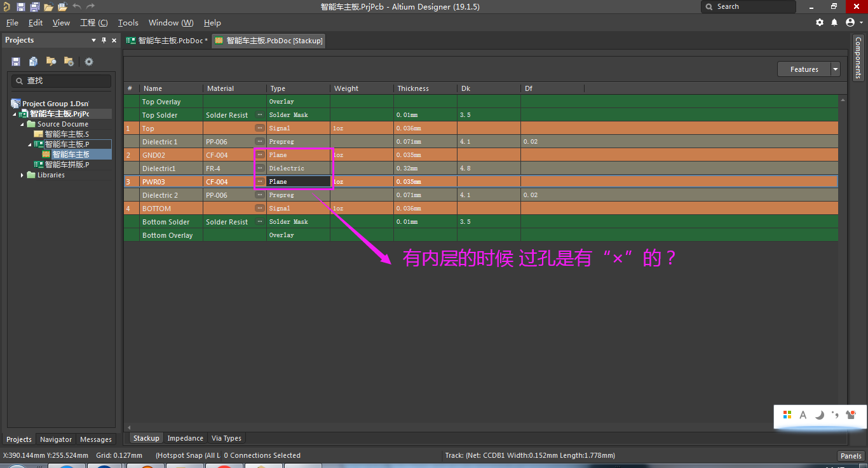Click the A letter icon in the floating IME bar
The width and height of the screenshot is (868, 468).
[803, 415]
